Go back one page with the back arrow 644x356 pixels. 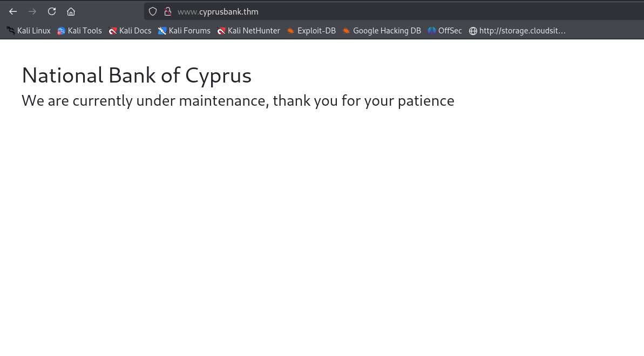[x=13, y=11]
